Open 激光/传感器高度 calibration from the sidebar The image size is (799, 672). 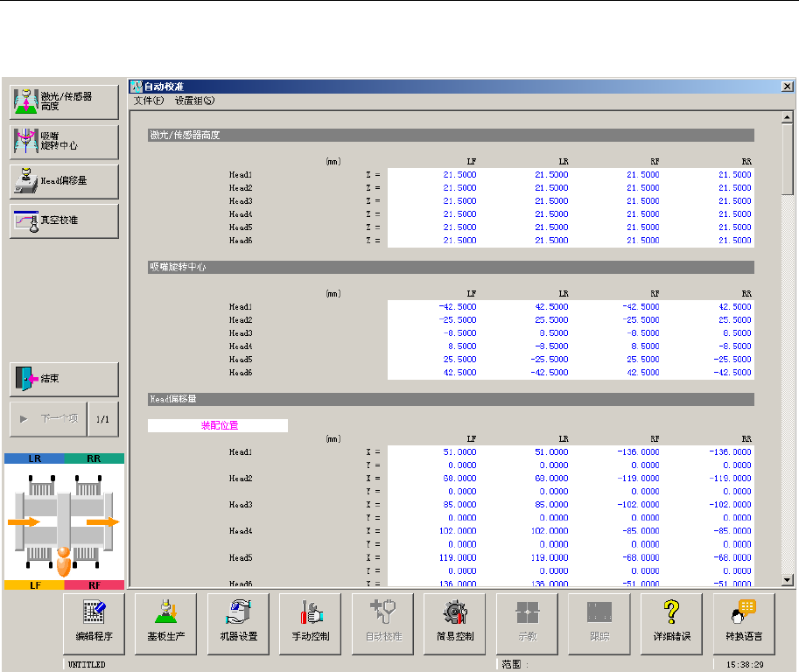[64, 101]
